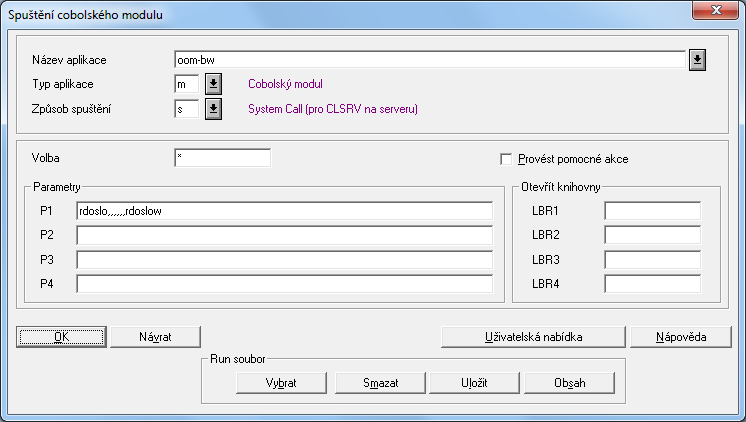Click the Volba input field
Screen dimensions: 746x422
click(x=222, y=158)
